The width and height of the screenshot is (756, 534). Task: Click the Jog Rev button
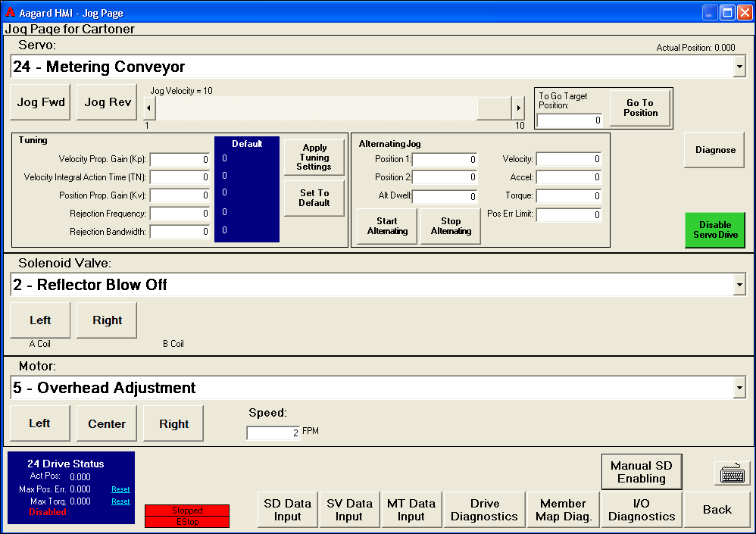coord(107,102)
